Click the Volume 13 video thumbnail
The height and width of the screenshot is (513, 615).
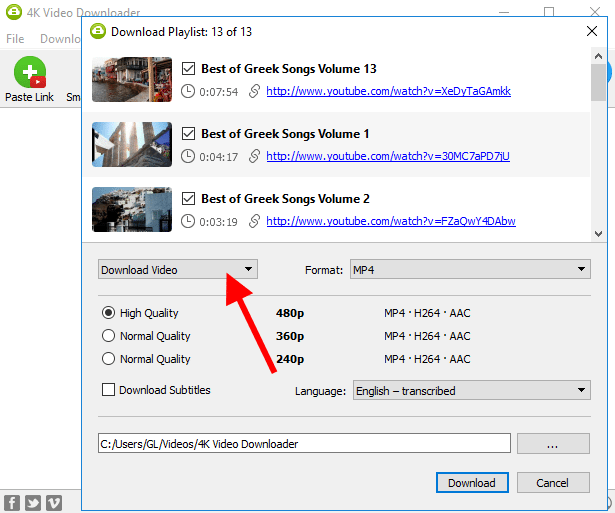132,80
